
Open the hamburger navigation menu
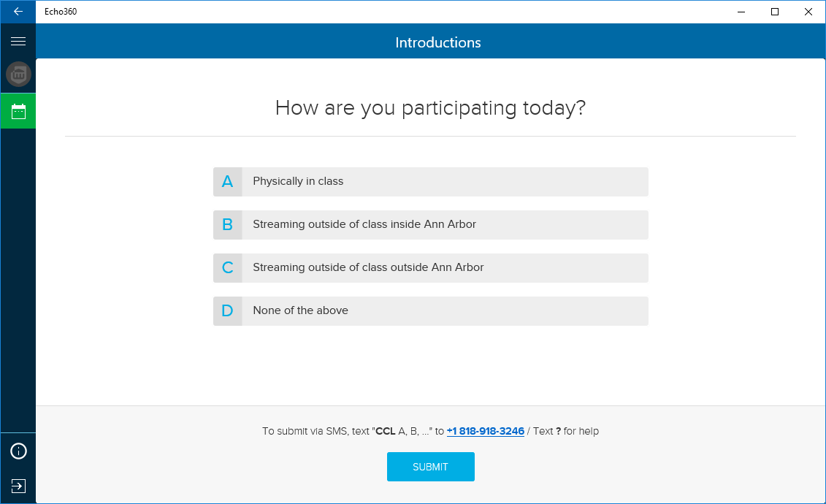(18, 42)
